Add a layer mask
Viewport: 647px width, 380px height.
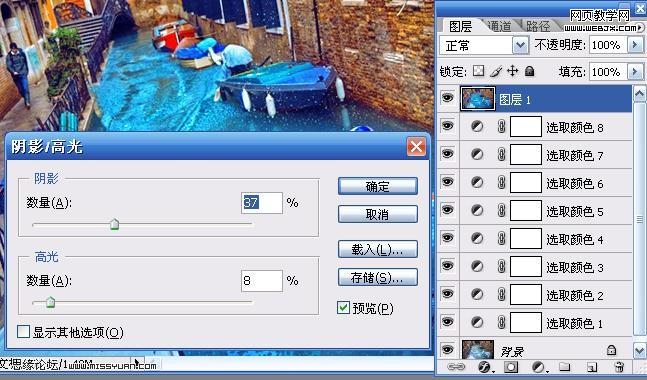511,366
